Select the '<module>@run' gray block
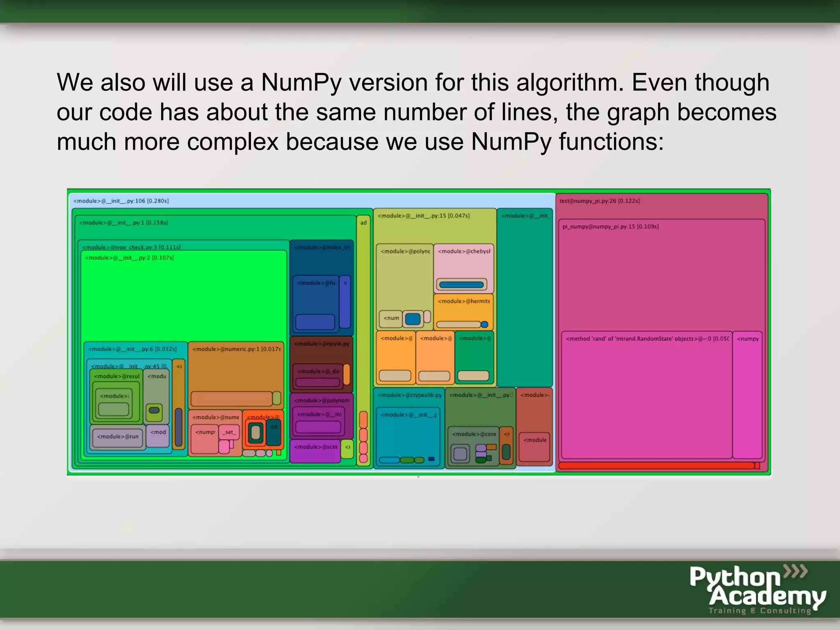Viewport: 840px width, 630px height. point(118,437)
